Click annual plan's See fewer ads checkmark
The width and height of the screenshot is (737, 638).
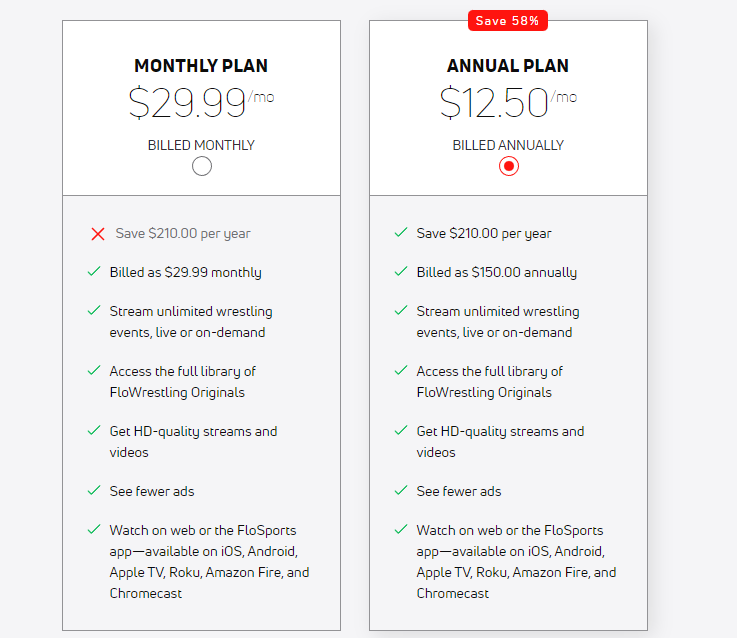tap(401, 490)
